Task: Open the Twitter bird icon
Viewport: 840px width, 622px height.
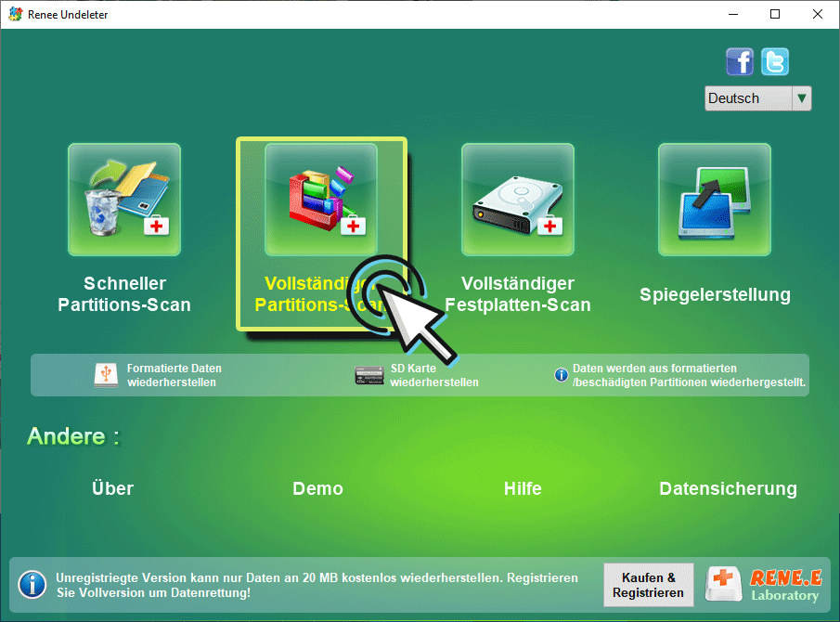Action: [775, 61]
